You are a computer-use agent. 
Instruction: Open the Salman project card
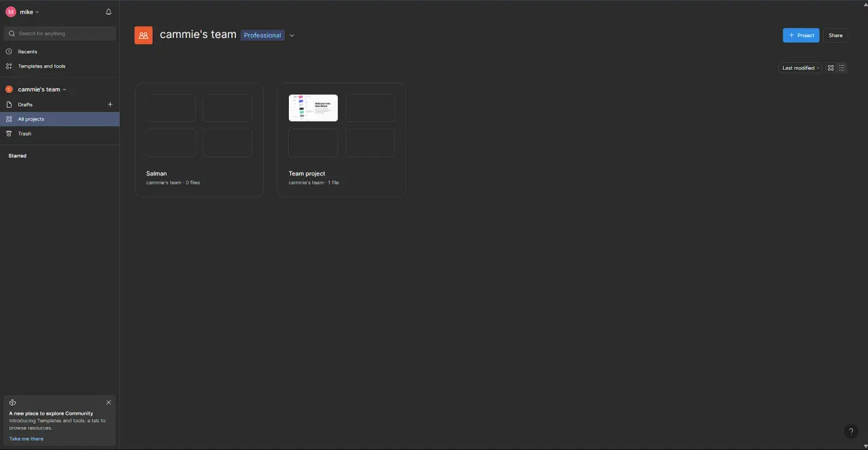pos(199,140)
